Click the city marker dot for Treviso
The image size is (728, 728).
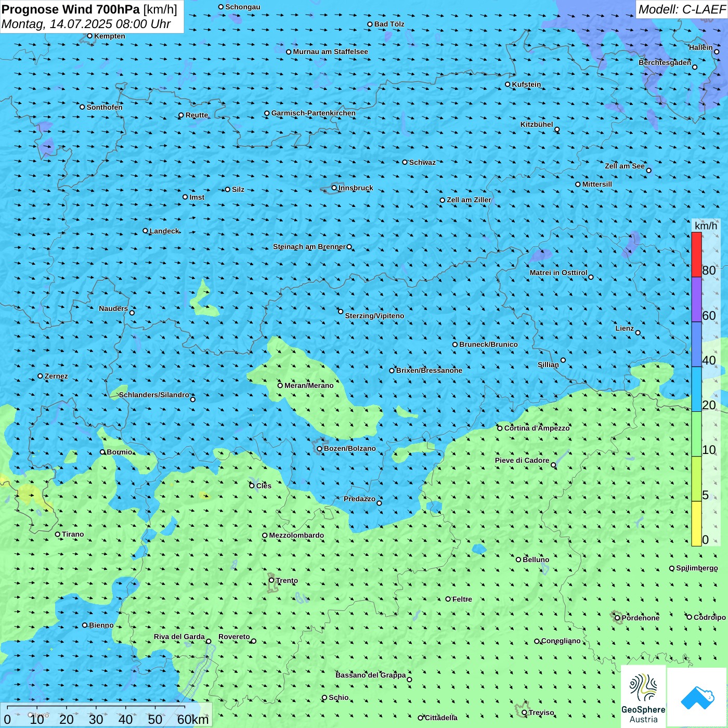524,712
